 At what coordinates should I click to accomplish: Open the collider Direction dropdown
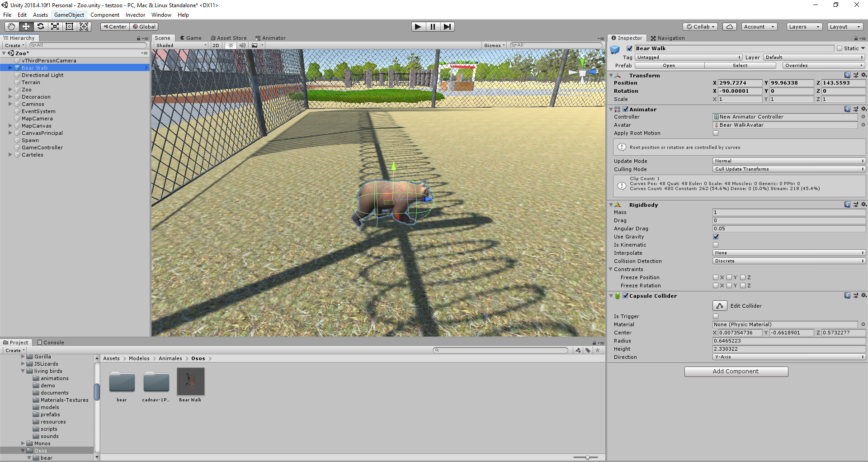point(789,357)
